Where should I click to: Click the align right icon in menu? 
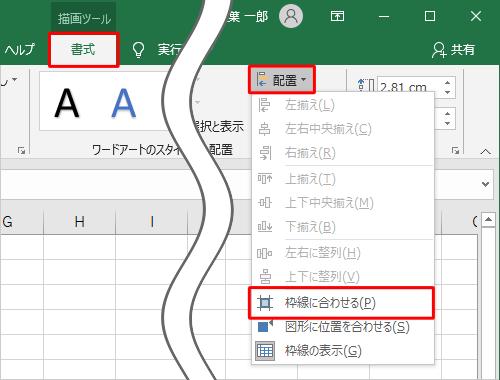click(265, 153)
